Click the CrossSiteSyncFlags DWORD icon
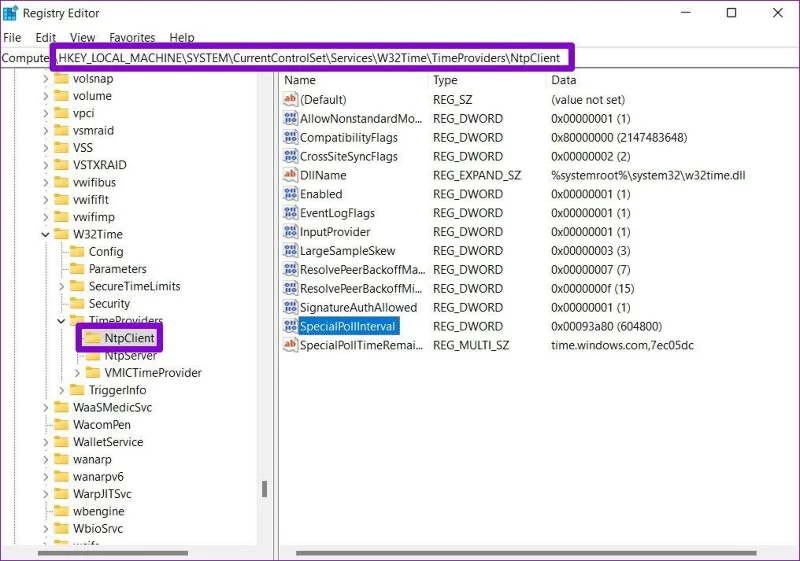 [290, 156]
